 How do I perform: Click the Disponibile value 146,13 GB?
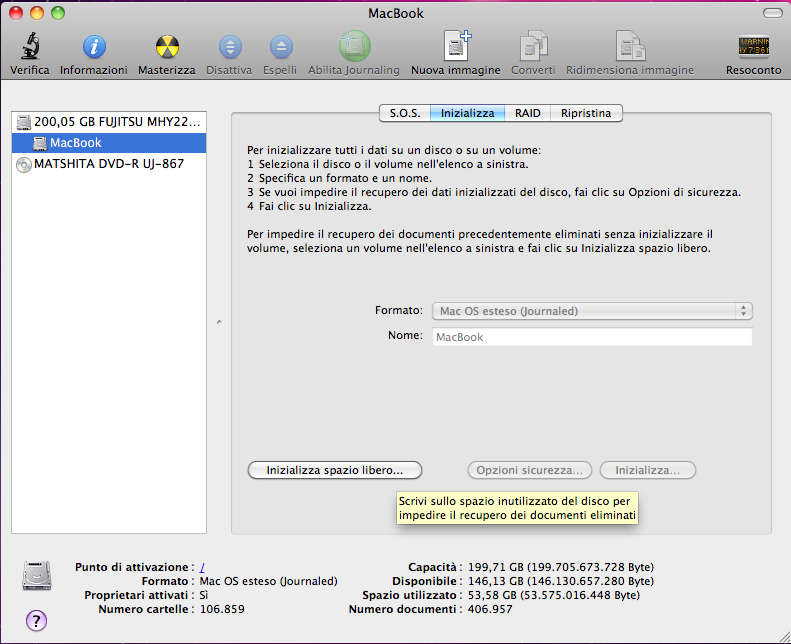coord(560,581)
